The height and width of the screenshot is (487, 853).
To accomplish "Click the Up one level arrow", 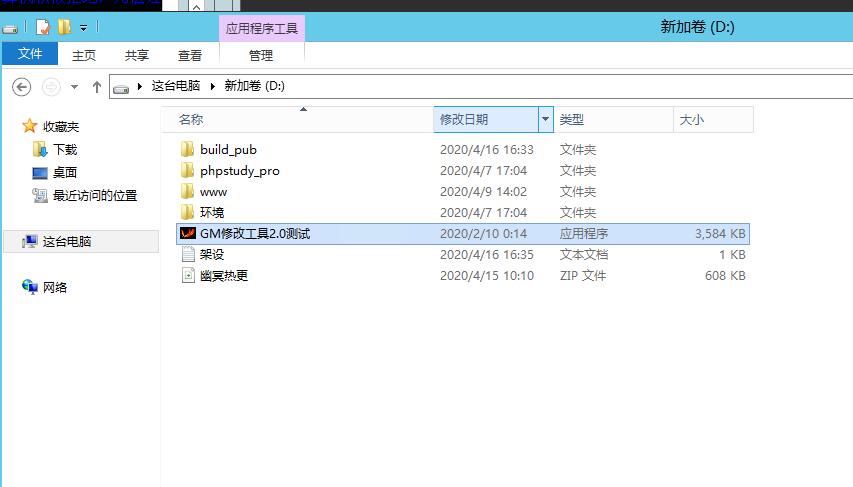I will (x=97, y=87).
